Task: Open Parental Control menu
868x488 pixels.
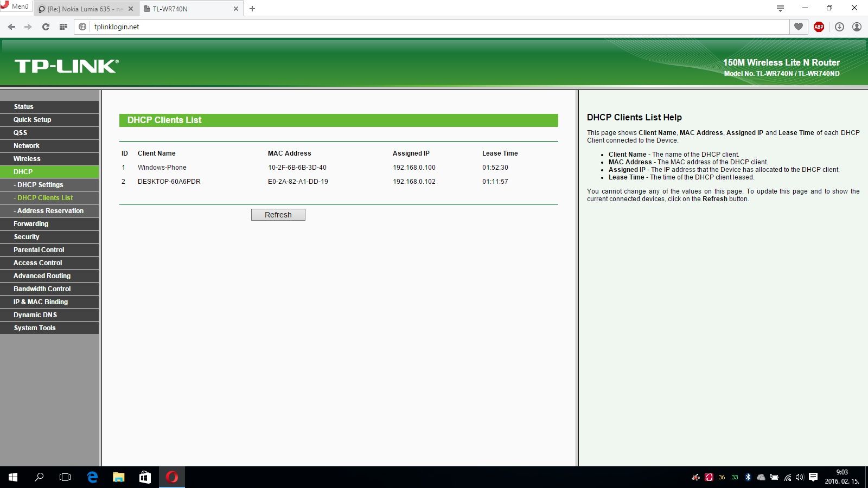Action: tap(49, 250)
